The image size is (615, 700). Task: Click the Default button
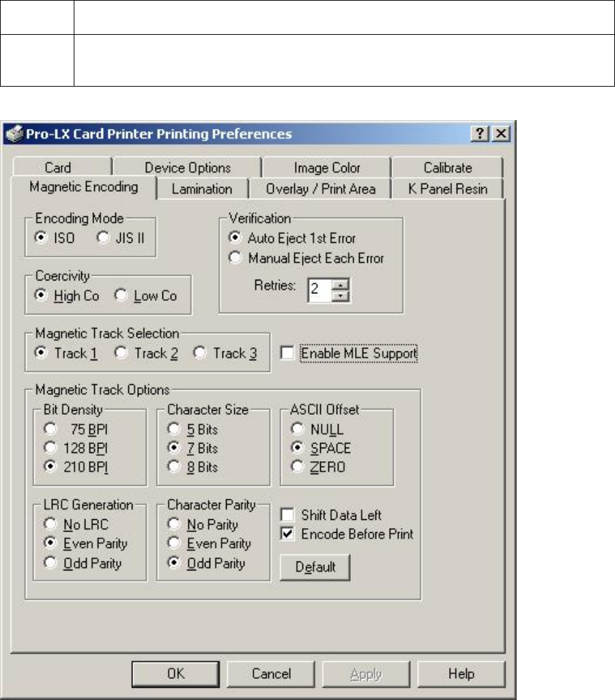tap(315, 567)
